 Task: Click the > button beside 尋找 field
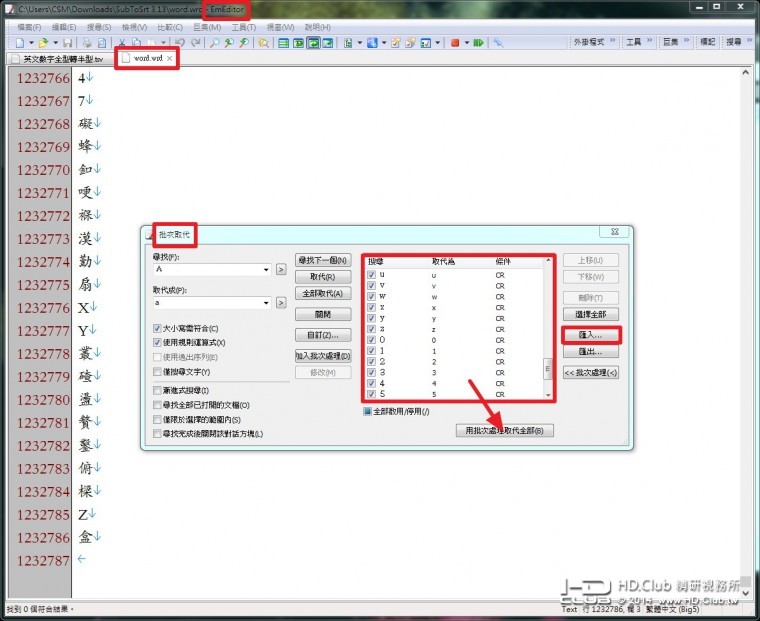pos(281,269)
